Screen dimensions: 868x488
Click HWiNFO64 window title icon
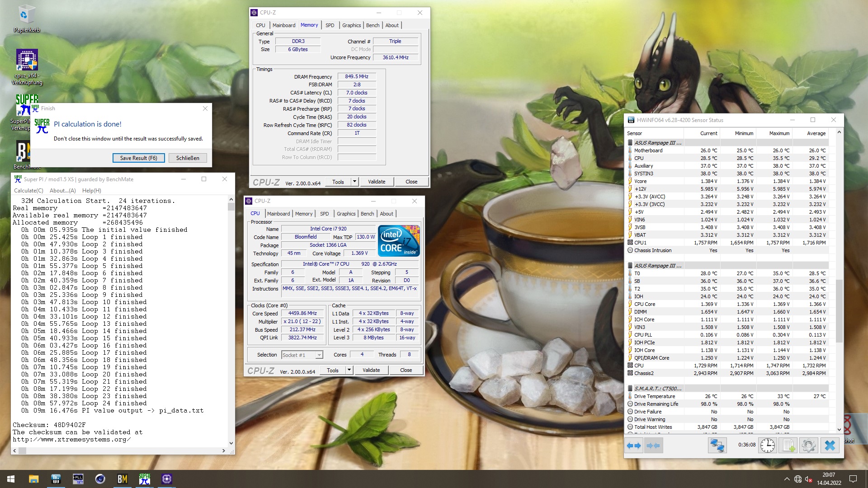pos(631,120)
